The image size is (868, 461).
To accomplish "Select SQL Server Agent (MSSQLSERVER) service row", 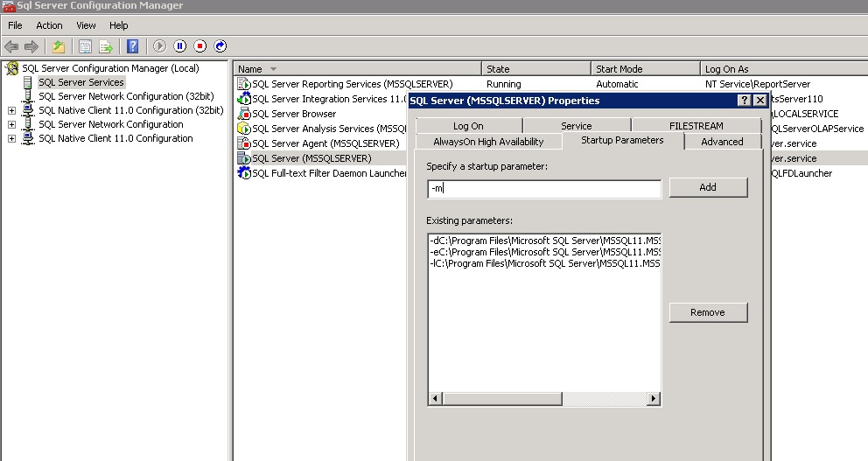I will click(325, 143).
